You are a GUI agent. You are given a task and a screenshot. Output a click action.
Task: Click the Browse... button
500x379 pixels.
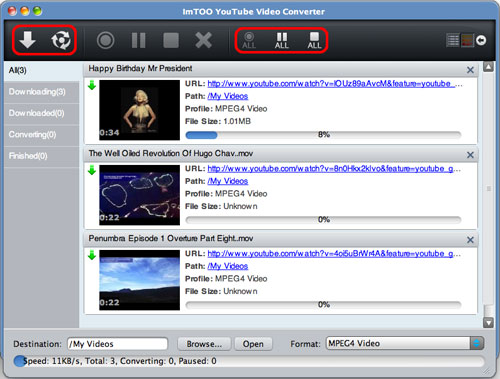coord(204,344)
